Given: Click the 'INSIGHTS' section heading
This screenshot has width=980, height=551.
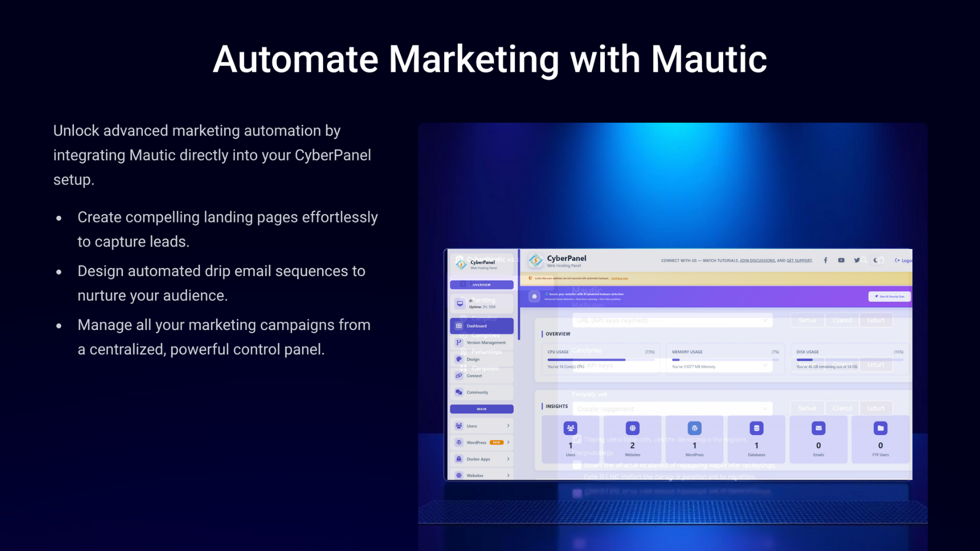Looking at the screenshot, I should pos(556,407).
